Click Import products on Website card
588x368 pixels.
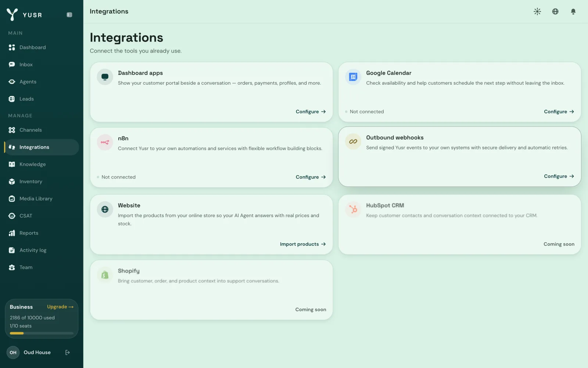[x=303, y=244]
